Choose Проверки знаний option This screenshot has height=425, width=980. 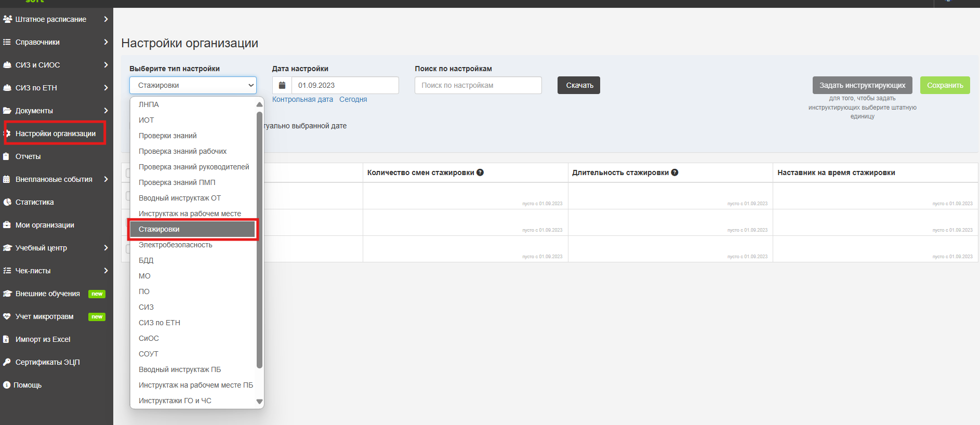point(193,136)
